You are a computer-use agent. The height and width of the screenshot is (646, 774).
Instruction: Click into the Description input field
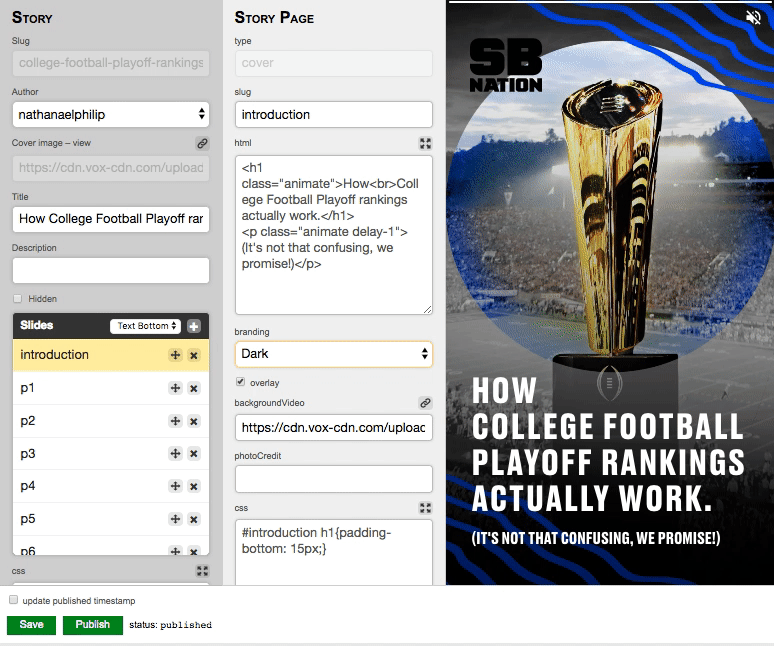pos(110,270)
